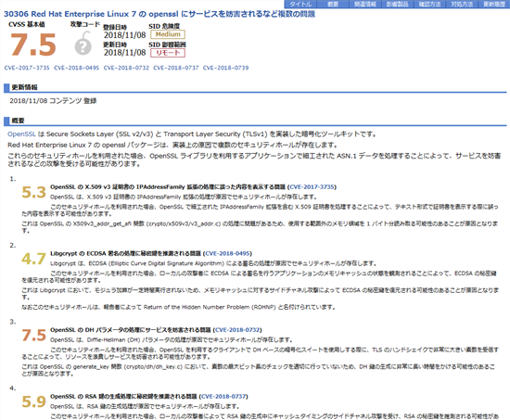Select the 確認方法 tab
The image size is (510, 420).
click(429, 5)
